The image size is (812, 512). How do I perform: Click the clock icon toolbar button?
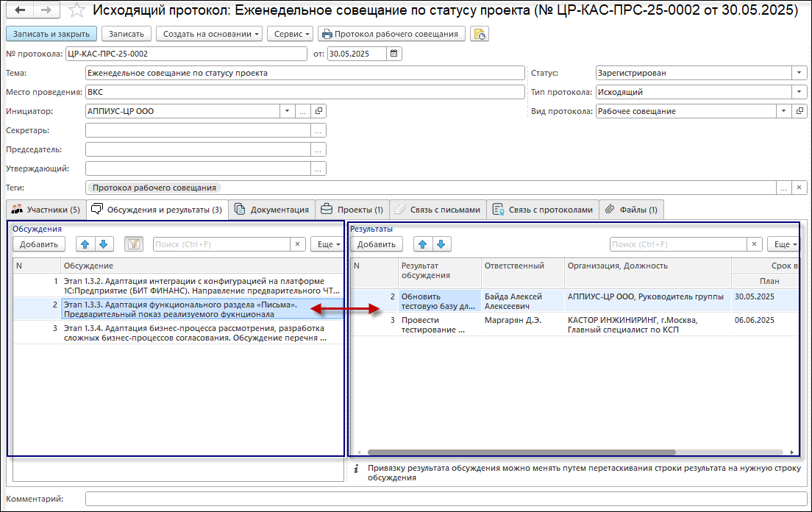[480, 34]
